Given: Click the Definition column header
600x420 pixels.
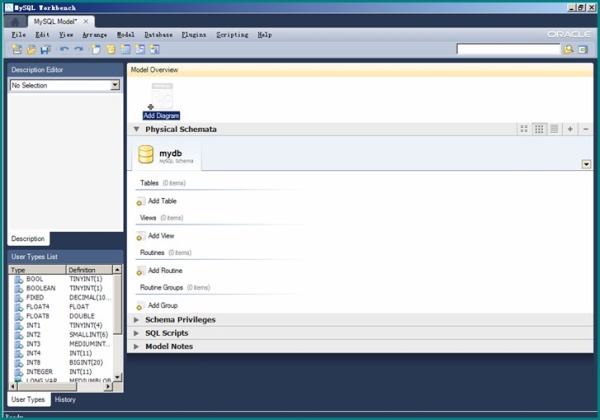Looking at the screenshot, I should (90, 270).
